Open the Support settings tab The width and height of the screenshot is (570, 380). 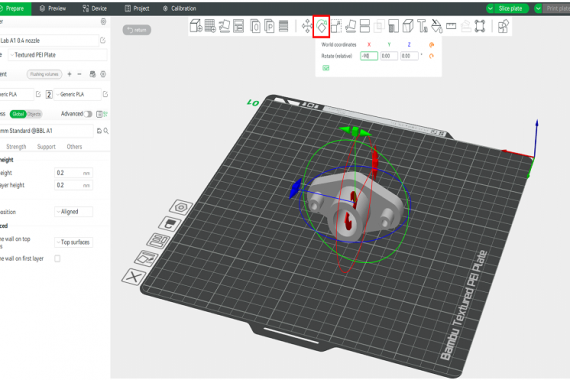click(46, 147)
